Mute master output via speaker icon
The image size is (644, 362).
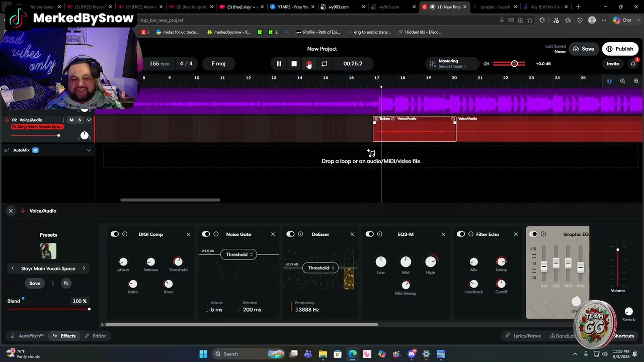click(x=486, y=64)
